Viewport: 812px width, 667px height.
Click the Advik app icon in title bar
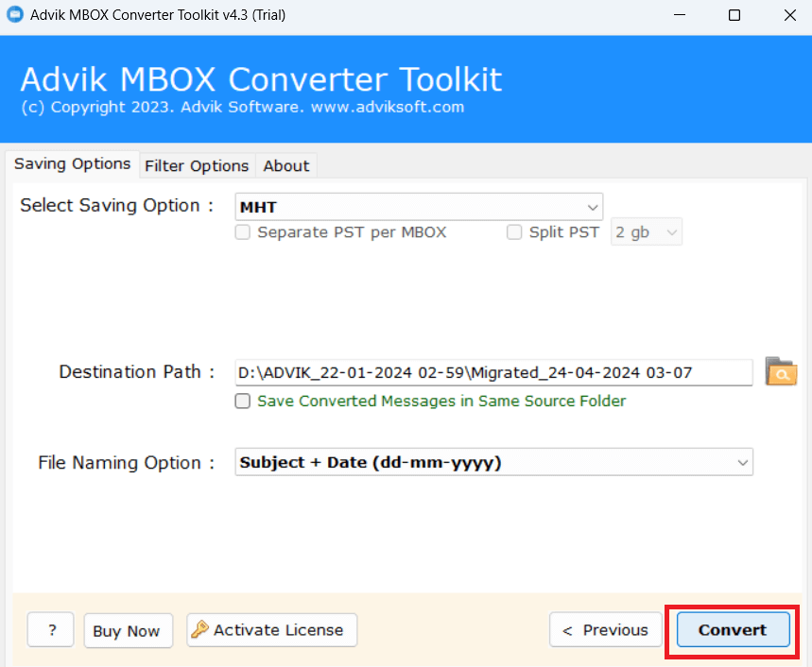14,14
